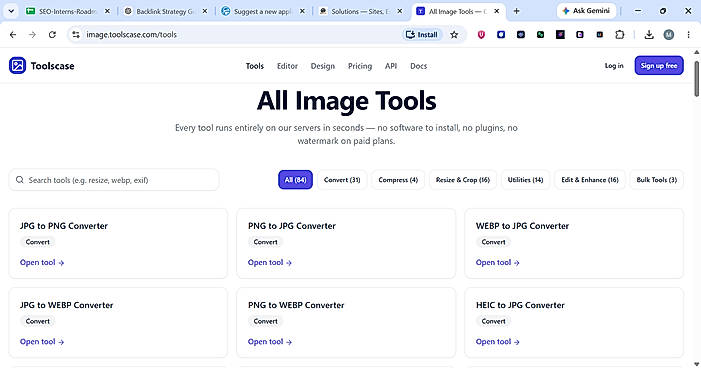701x368 pixels.
Task: Click the Sign up free button
Action: (x=659, y=66)
